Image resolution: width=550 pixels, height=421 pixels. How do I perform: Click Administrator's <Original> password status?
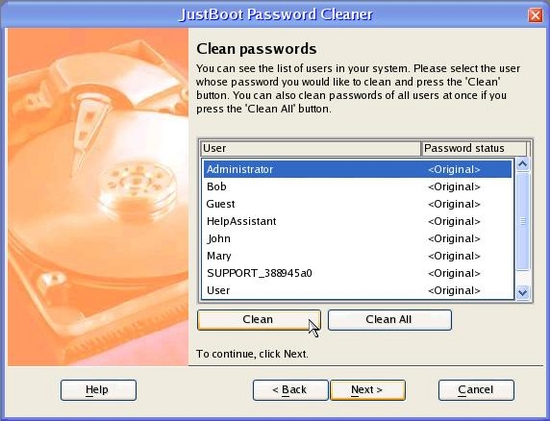(x=454, y=169)
